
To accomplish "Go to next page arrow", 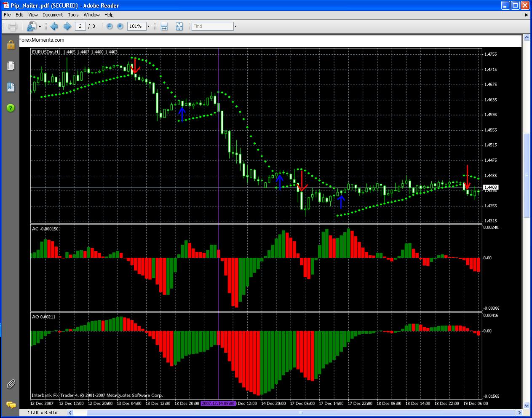I will [67, 27].
